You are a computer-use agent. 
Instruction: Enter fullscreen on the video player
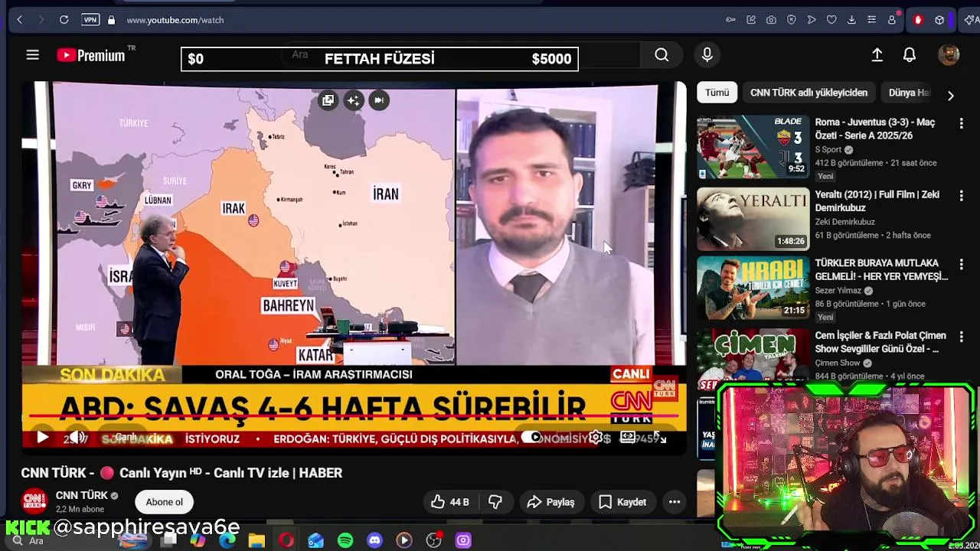tap(660, 438)
